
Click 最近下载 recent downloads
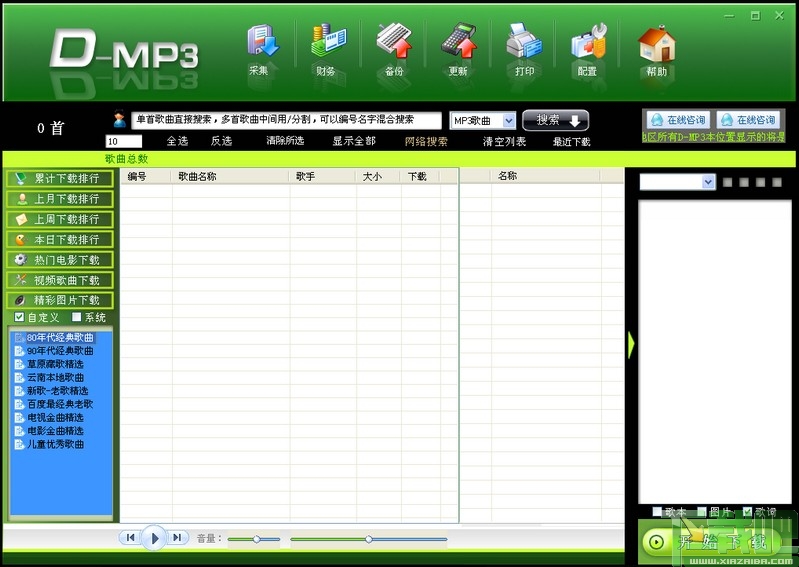(x=572, y=142)
